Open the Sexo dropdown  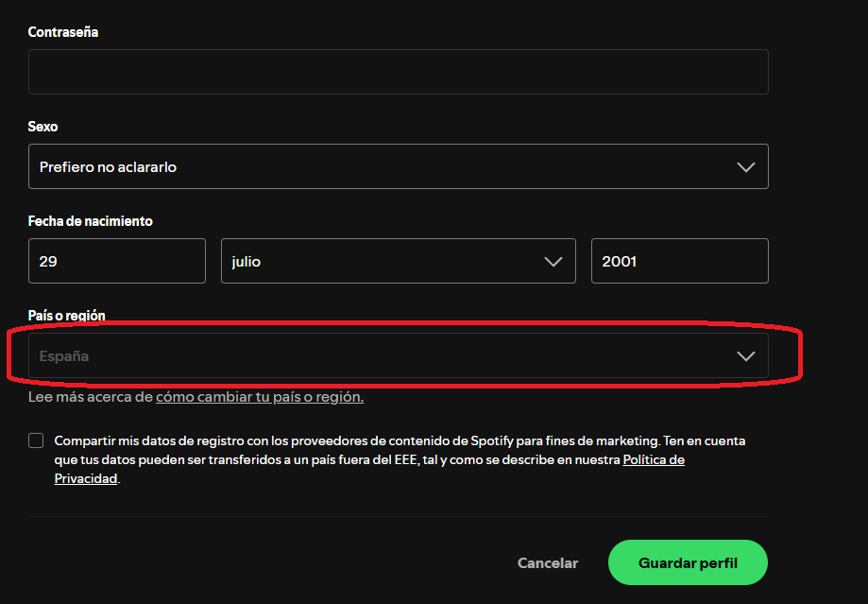tap(397, 166)
